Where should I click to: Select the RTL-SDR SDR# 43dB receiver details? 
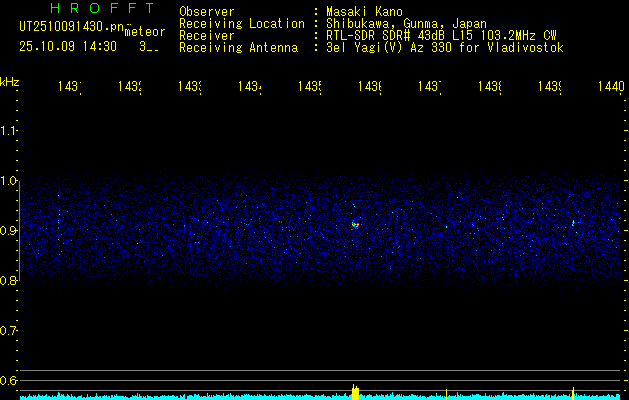pyautogui.click(x=441, y=36)
